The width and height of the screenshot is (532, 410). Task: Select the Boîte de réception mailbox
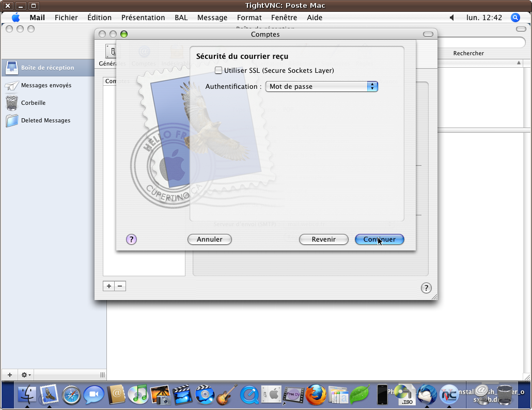coord(48,68)
